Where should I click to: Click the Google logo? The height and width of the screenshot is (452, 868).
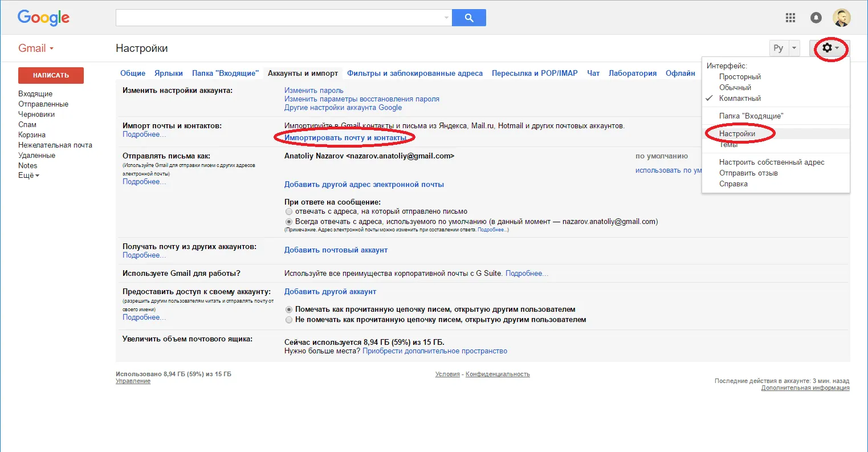click(x=43, y=18)
